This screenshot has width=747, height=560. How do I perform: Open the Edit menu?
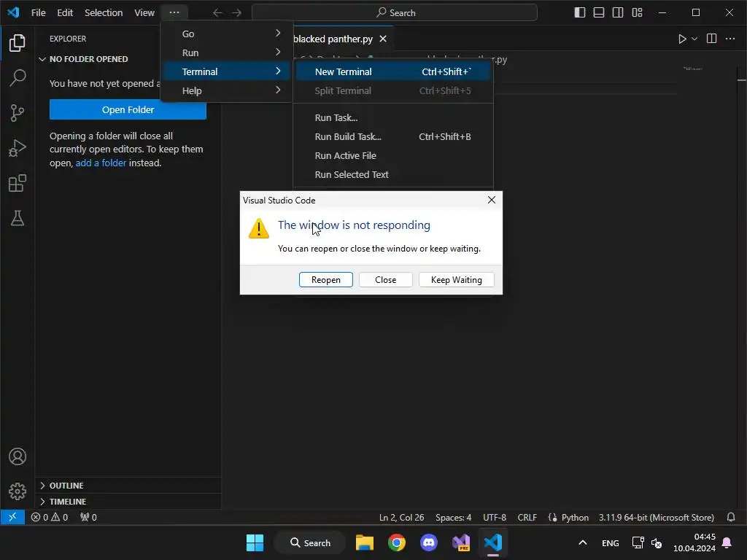65,13
